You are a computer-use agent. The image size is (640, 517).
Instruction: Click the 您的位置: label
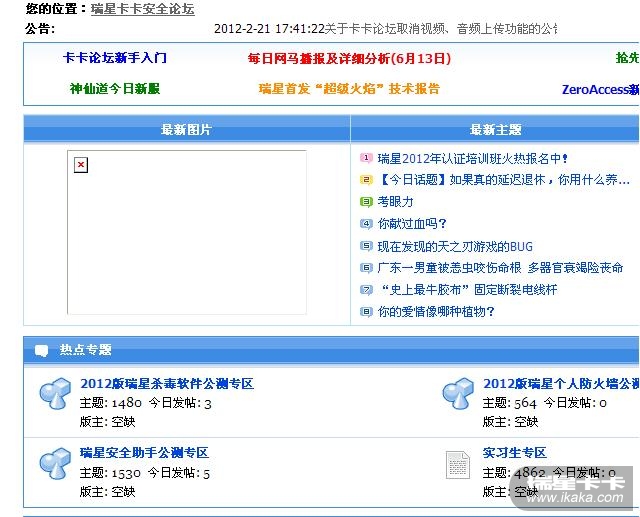56,9
